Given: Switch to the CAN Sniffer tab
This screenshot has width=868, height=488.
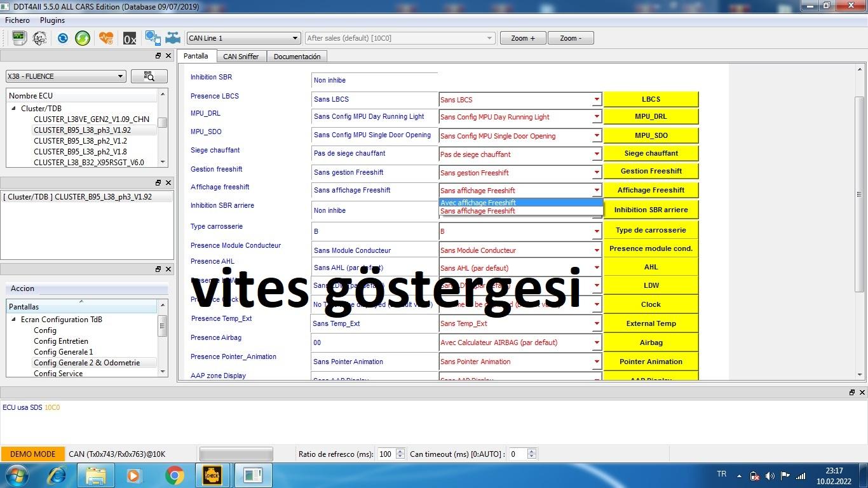Looking at the screenshot, I should (241, 57).
